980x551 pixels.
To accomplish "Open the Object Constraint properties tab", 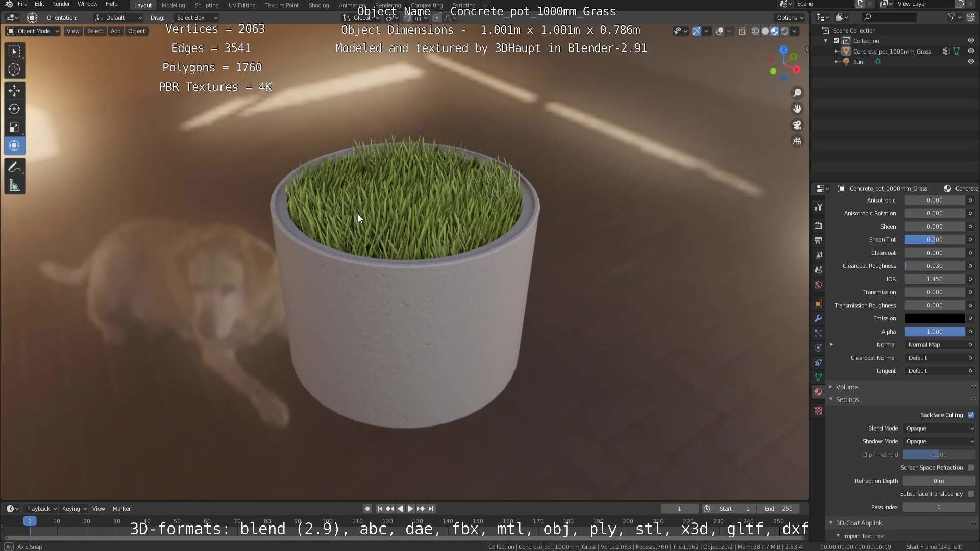I will [818, 363].
